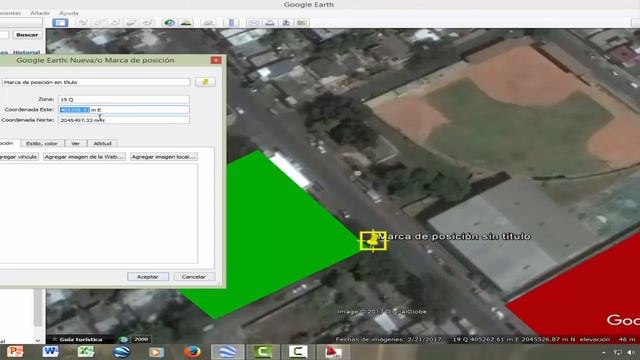Click the Agregar vínculo button
Screen dimensions: 640x360
pos(18,157)
